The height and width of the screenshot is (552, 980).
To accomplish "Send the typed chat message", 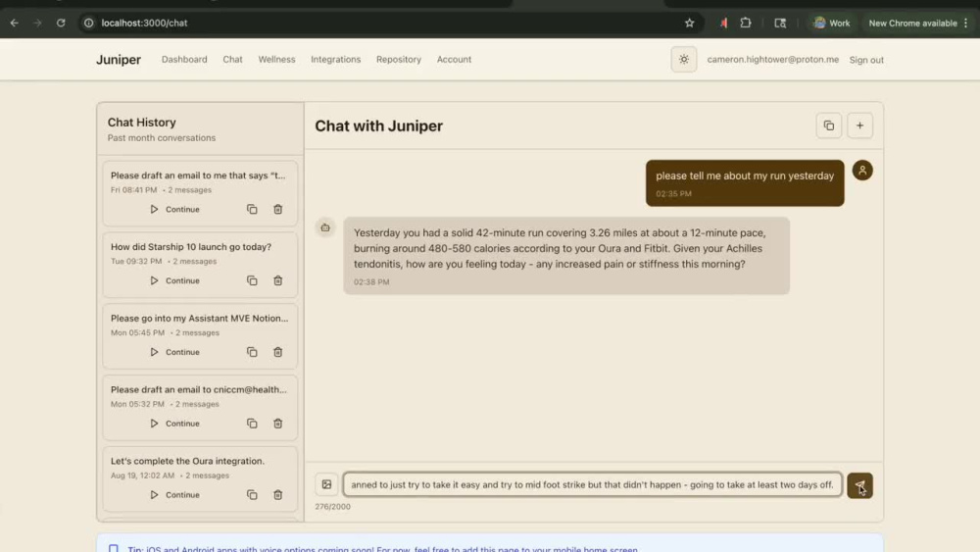I will (859, 485).
